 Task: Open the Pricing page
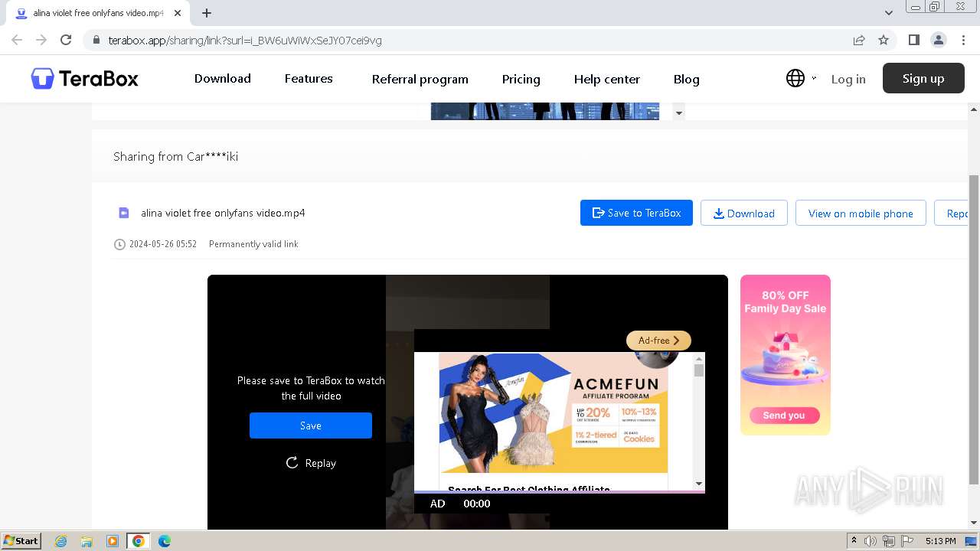[x=521, y=79]
